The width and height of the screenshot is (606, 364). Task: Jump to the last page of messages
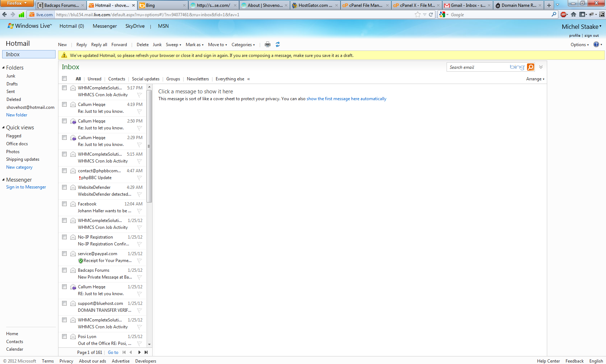point(146,352)
